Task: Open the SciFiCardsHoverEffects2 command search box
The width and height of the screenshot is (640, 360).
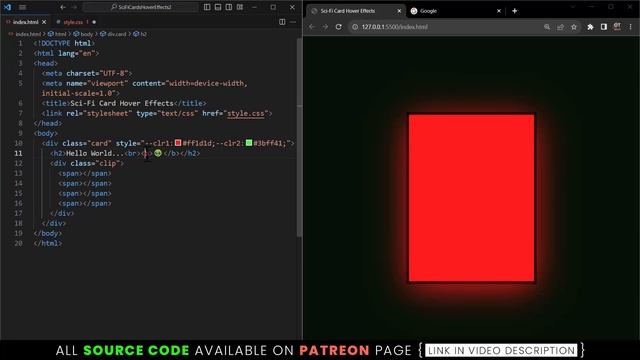Action: coord(141,7)
